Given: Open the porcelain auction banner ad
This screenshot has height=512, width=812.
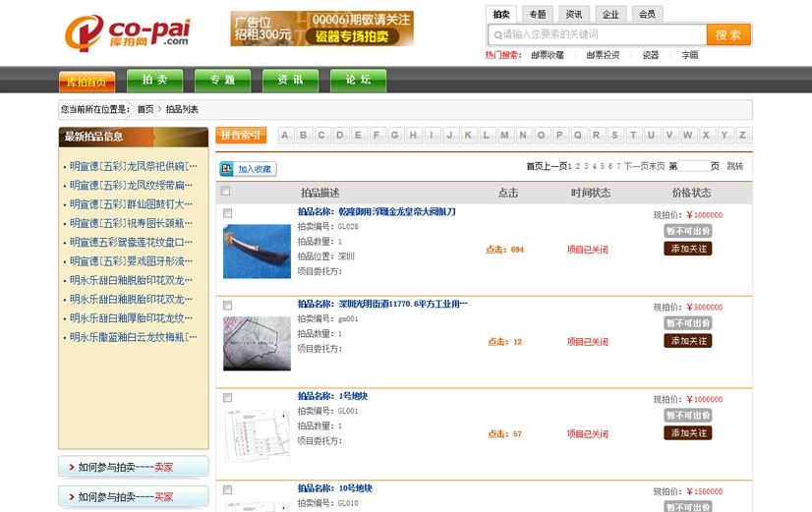Looking at the screenshot, I should coord(321,28).
